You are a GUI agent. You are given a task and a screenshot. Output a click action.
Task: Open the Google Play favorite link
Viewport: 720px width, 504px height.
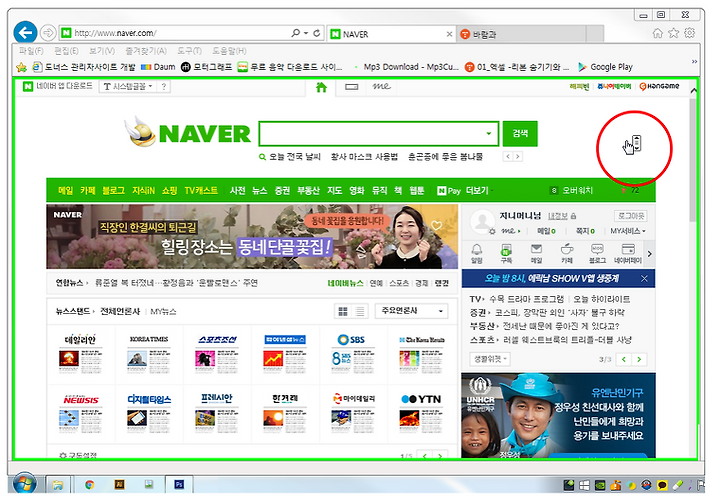pos(606,67)
